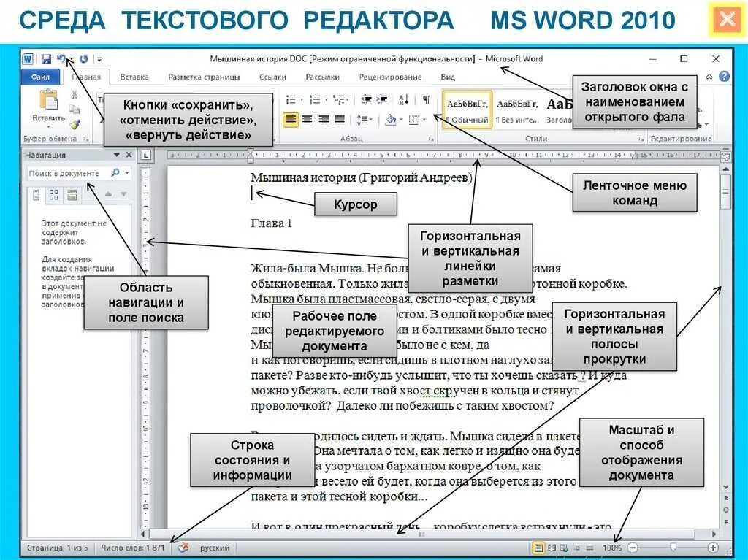
Task: Click the Word application icon in title bar
Action: pyautogui.click(x=28, y=58)
